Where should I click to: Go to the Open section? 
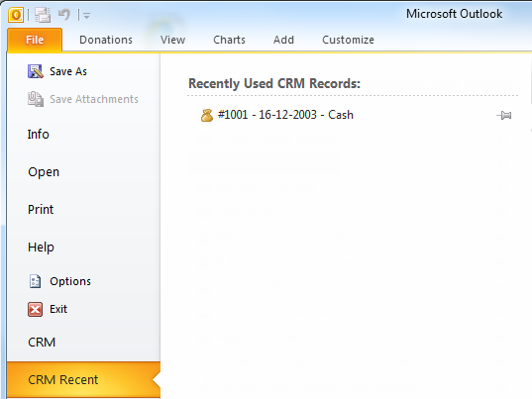(44, 172)
